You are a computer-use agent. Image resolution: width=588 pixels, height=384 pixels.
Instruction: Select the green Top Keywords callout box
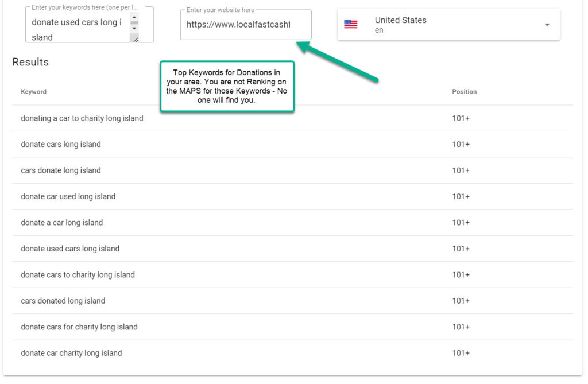tap(227, 86)
